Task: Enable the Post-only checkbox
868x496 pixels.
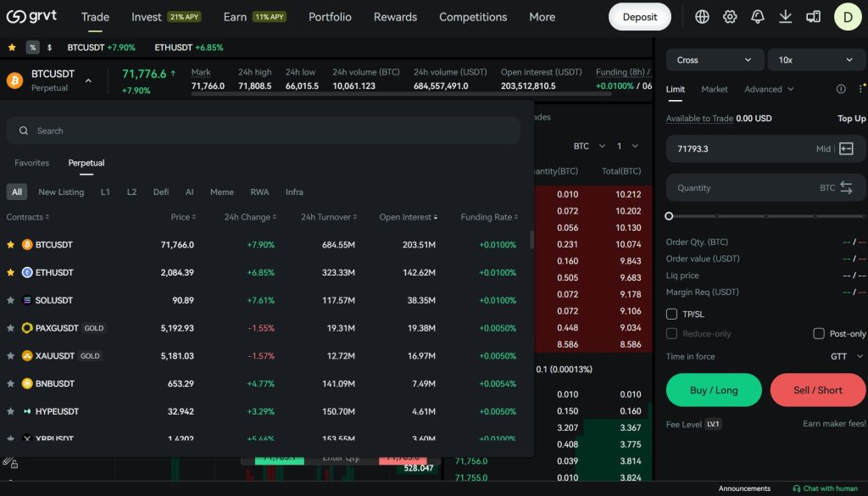Action: pyautogui.click(x=819, y=333)
